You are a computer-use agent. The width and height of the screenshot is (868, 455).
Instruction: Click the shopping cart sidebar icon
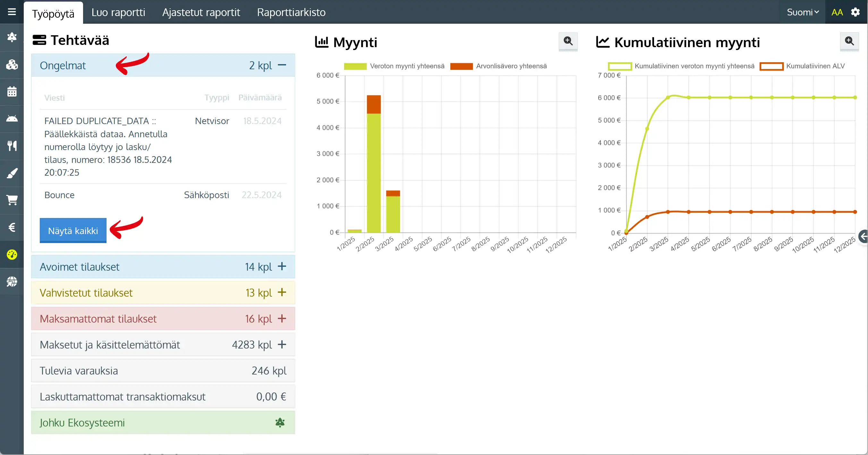coord(12,200)
